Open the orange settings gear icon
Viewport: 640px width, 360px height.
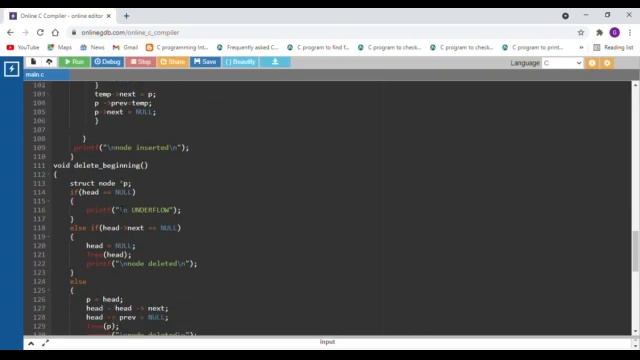607,63
